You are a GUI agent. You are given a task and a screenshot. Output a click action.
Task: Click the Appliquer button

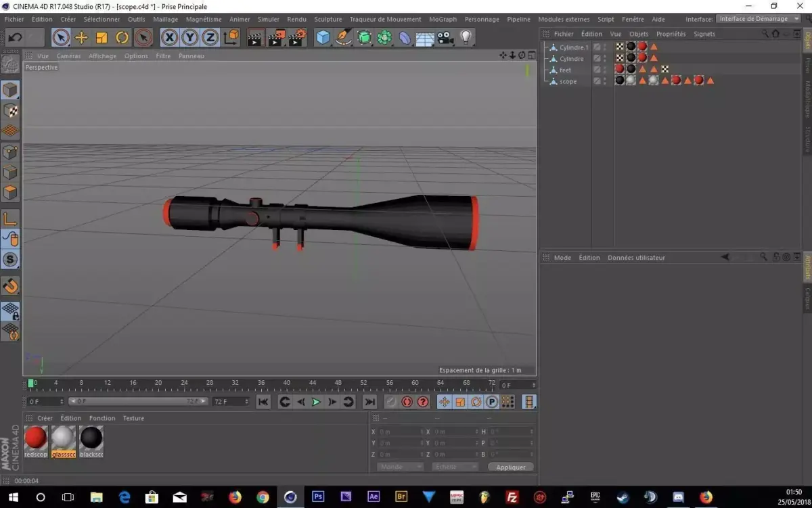pyautogui.click(x=511, y=467)
